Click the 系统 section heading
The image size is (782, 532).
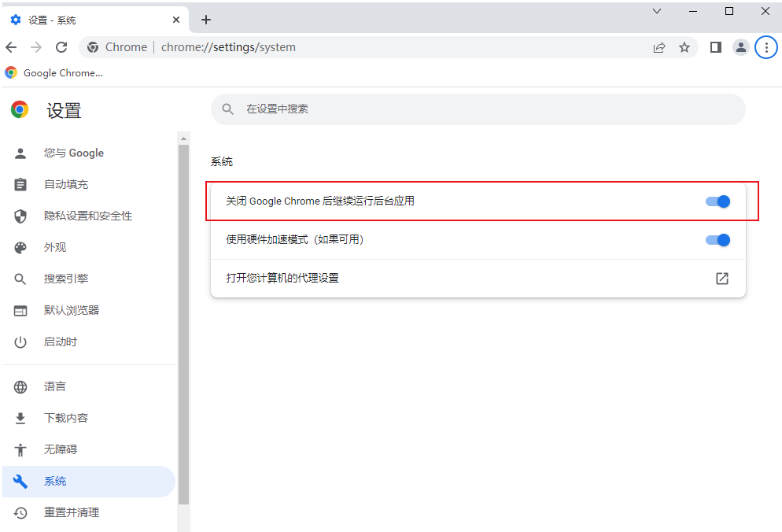[x=221, y=161]
